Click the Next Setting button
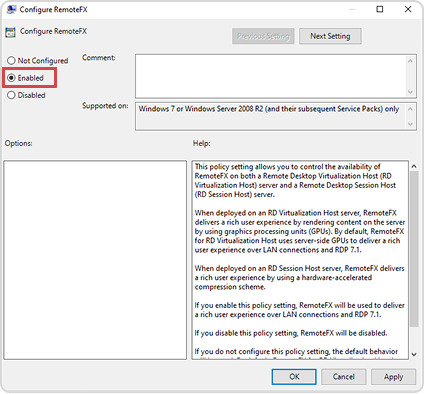 [330, 36]
